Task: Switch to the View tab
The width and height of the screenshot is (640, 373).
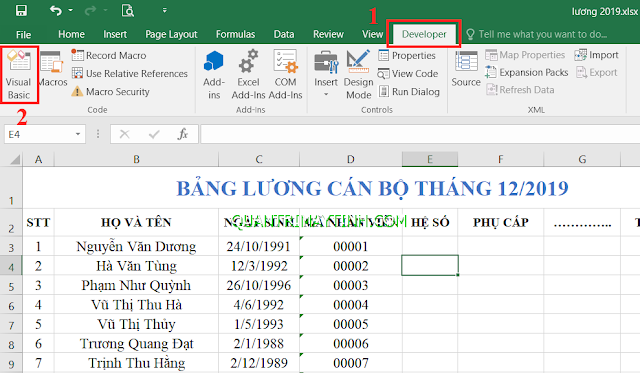Action: [373, 34]
